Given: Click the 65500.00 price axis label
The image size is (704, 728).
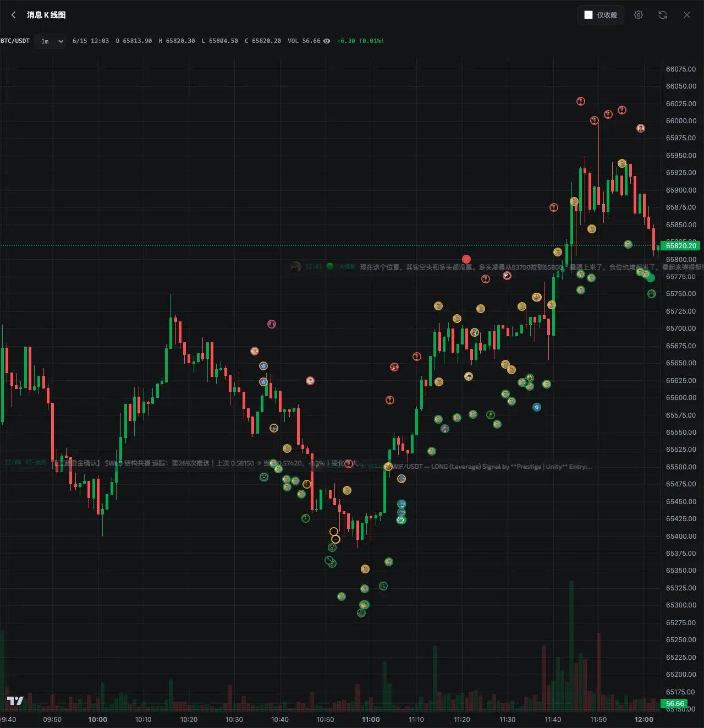Looking at the screenshot, I should tap(681, 467).
